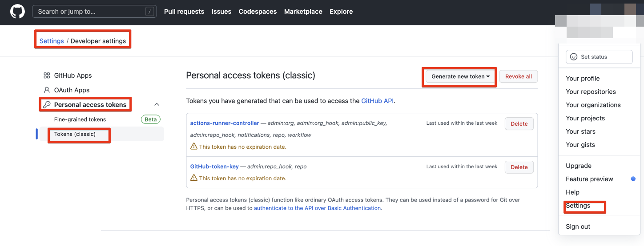Open GitHub Apps sidebar item
Screen dimensions: 644x246
(73, 75)
